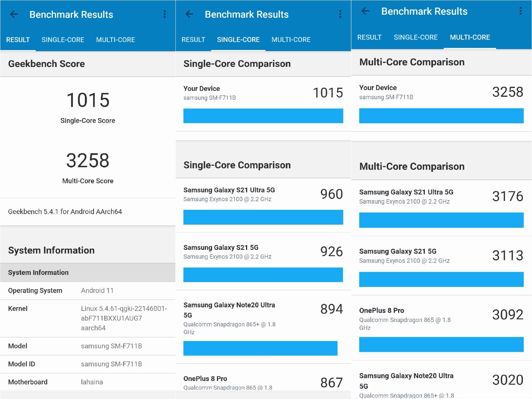Click the Kernel value Linux 5.4.61
The image size is (532, 399).
(x=124, y=318)
